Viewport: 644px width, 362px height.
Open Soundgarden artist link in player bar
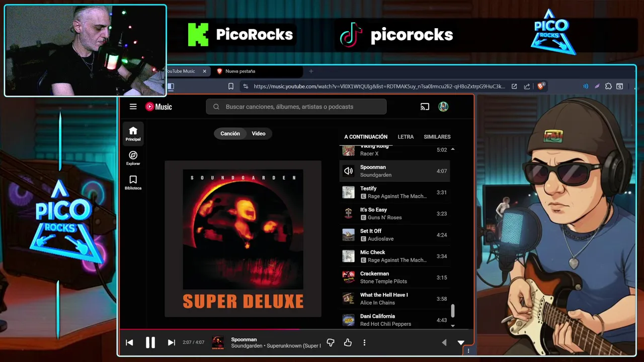[247, 346]
